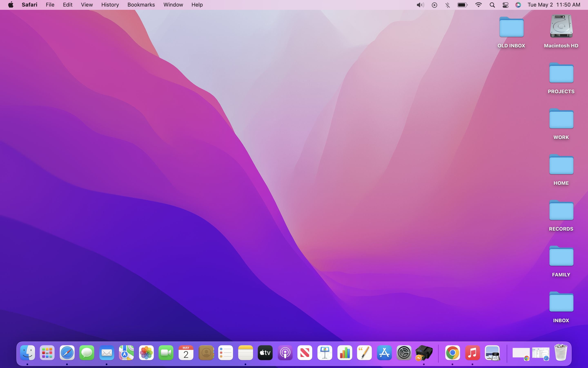
Task: Open the Music app
Action: (x=472, y=353)
